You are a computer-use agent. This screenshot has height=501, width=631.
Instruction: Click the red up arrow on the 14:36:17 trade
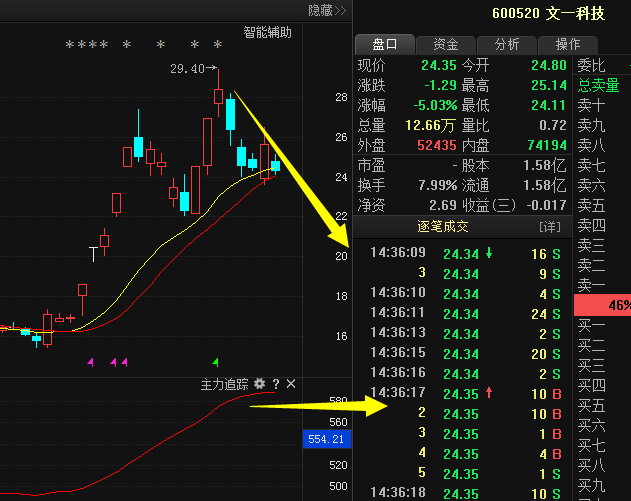tap(489, 393)
